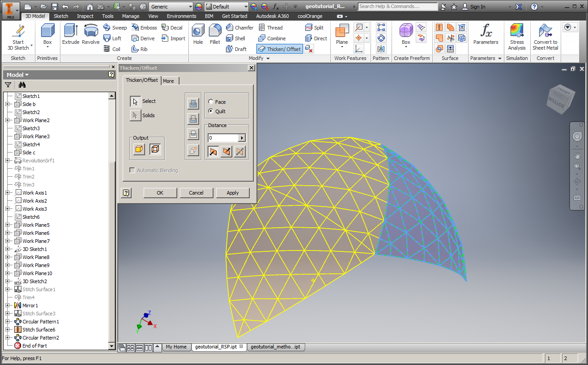Switch to the Manage ribbon tab
Viewport: 588px width, 365px height.
click(131, 16)
